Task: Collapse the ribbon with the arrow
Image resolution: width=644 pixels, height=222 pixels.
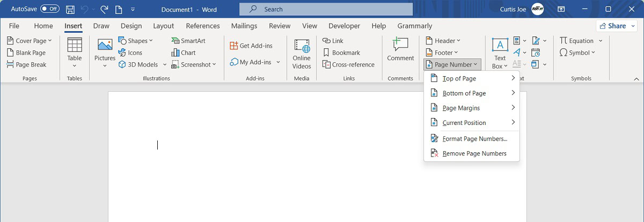Action: coord(636,78)
